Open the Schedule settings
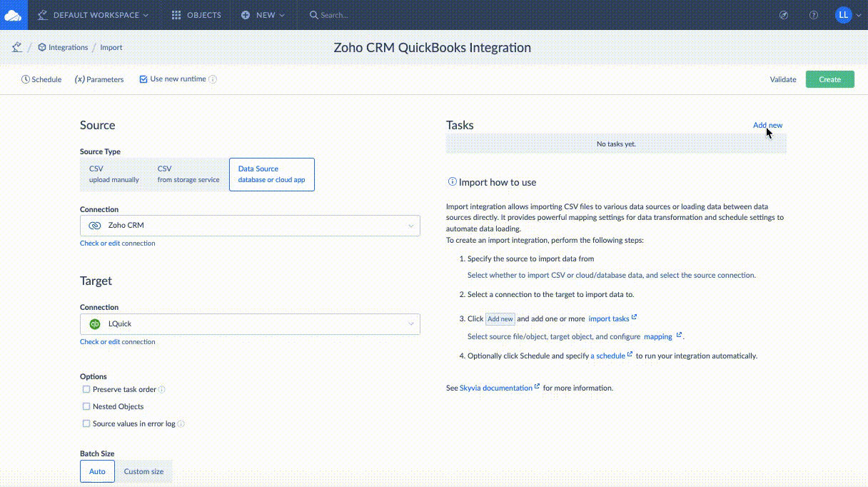This screenshot has width=868, height=487. pos(41,79)
